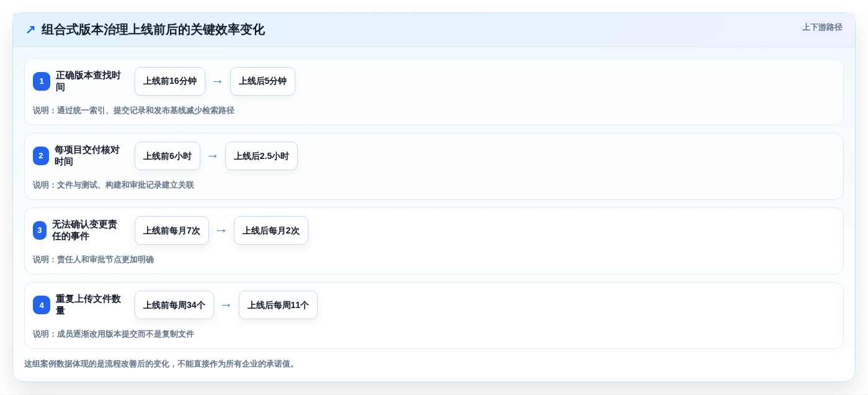This screenshot has width=868, height=395.
Task: Select the 上线前每周34个 chip
Action: 174,305
